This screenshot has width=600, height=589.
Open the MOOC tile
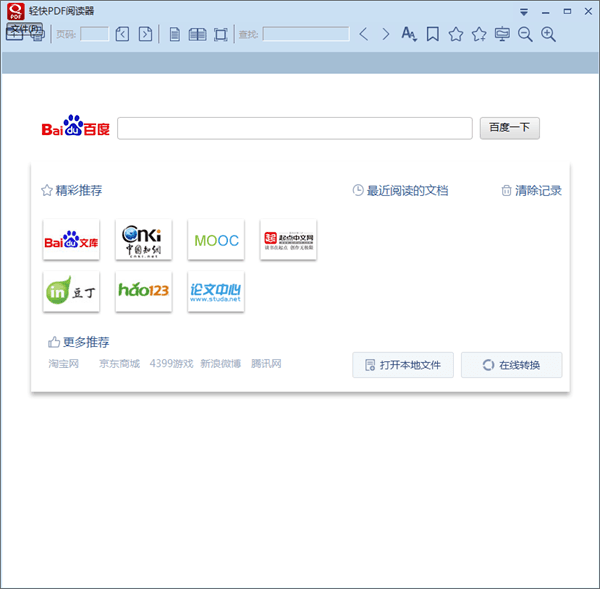[216, 240]
